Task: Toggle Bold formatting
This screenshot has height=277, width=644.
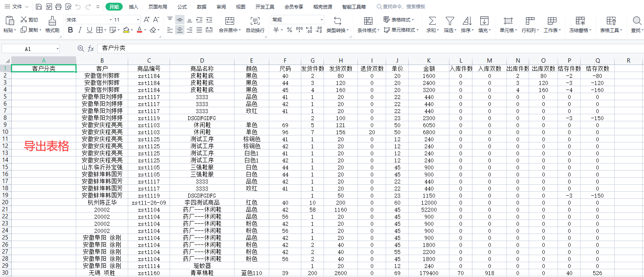Action: (70, 30)
